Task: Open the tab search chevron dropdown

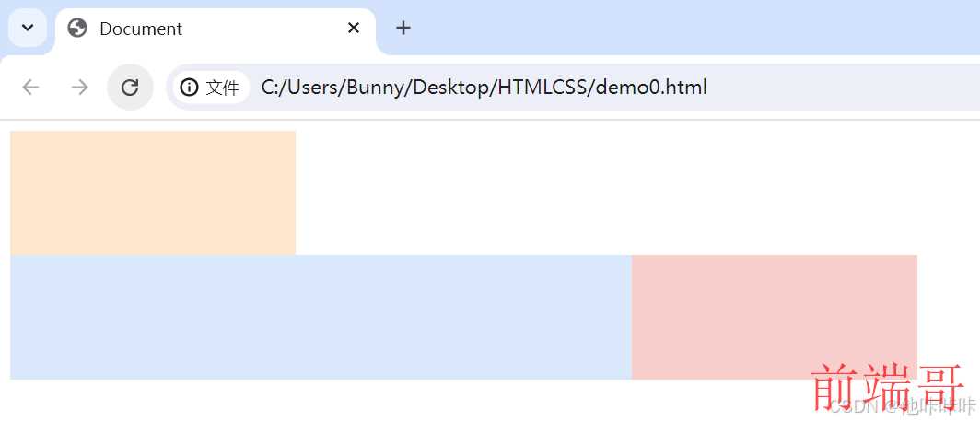Action: point(28,28)
